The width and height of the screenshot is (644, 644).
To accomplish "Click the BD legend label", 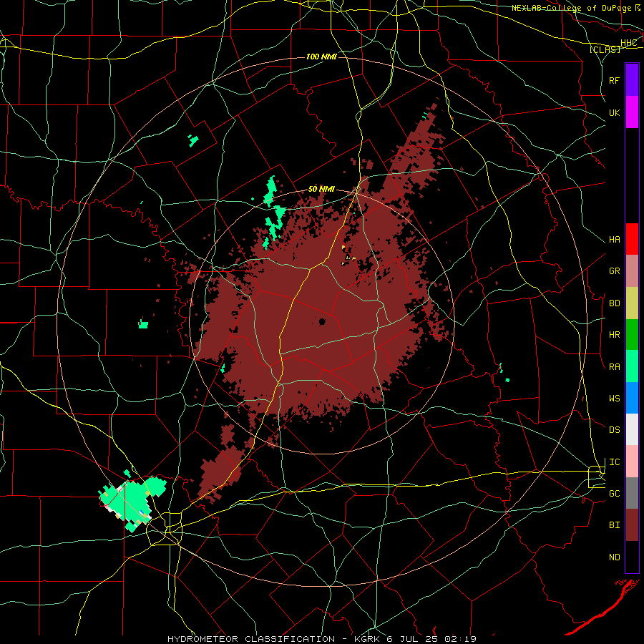I will point(614,303).
